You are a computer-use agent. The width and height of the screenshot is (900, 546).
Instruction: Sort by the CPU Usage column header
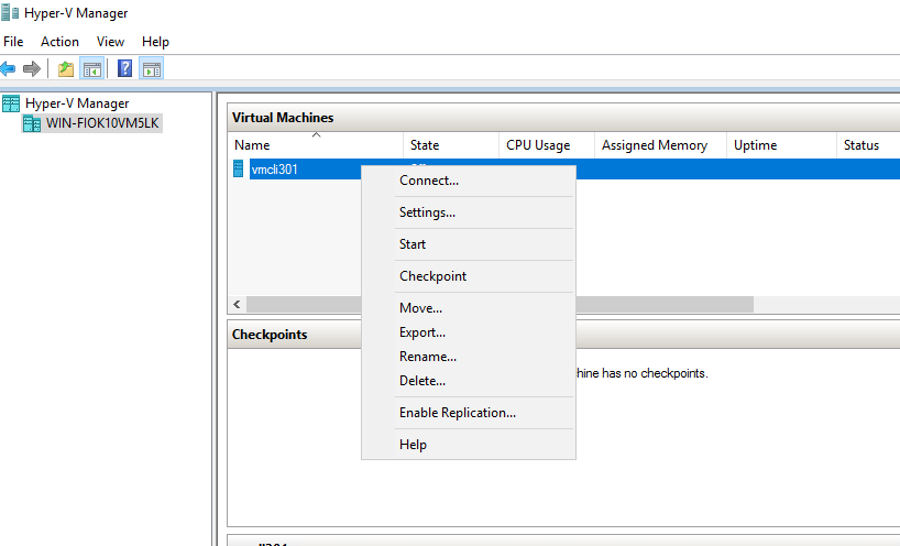pos(546,145)
